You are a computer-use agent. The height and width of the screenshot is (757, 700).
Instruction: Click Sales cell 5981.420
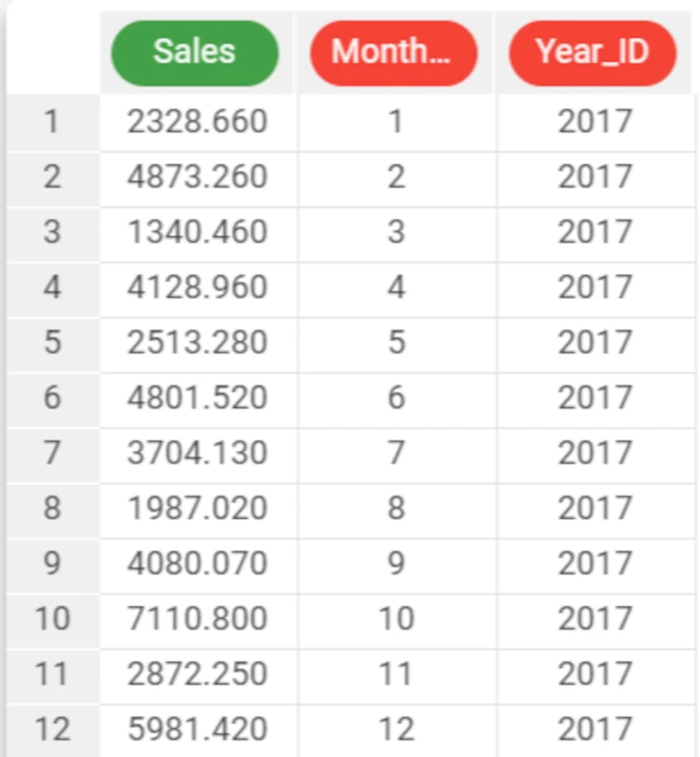coord(198,730)
